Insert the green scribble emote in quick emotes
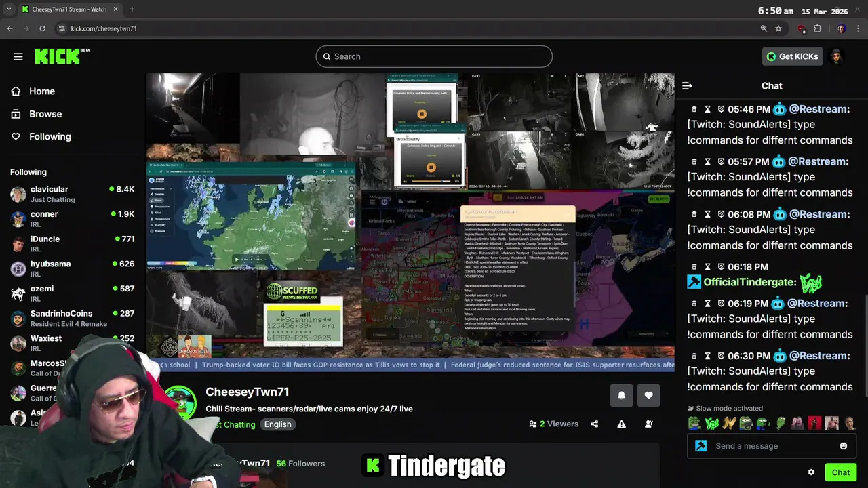Image resolution: width=868 pixels, height=488 pixels. (711, 424)
